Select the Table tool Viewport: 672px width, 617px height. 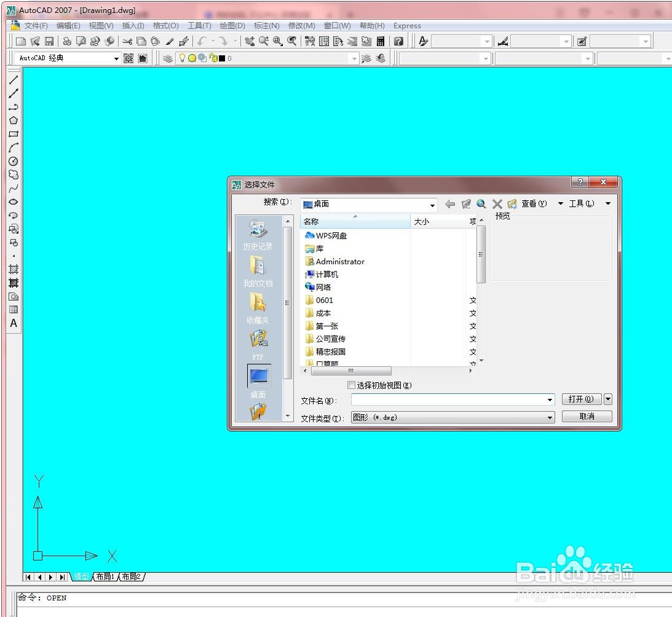(14, 310)
